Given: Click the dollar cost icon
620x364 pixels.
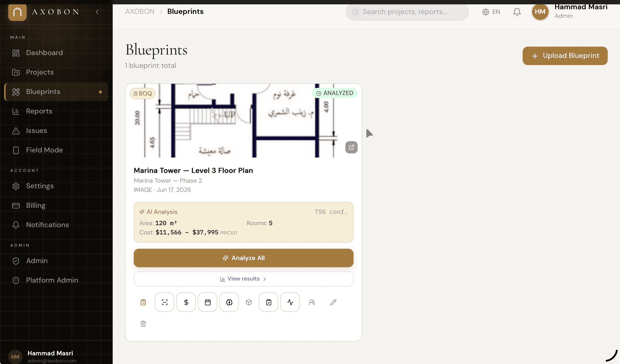Looking at the screenshot, I should tap(186, 302).
